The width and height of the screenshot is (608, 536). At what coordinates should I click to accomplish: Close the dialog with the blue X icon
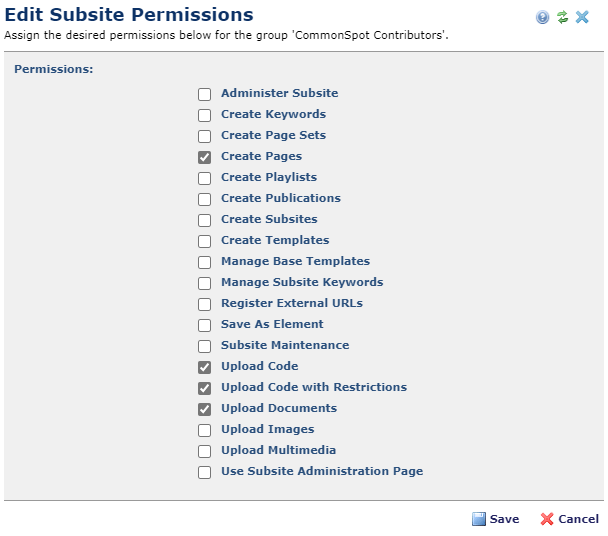pos(582,17)
